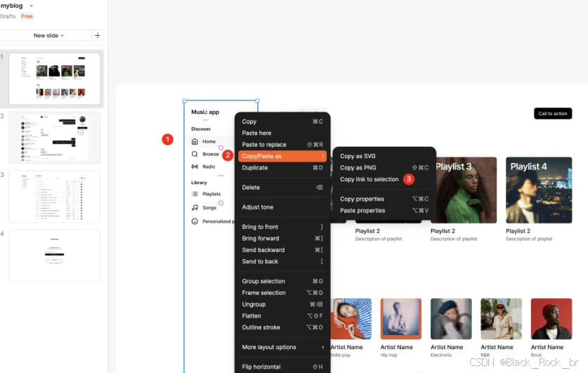Select Copy link to selection
Screen dimensions: 588x373
pos(384,180)
